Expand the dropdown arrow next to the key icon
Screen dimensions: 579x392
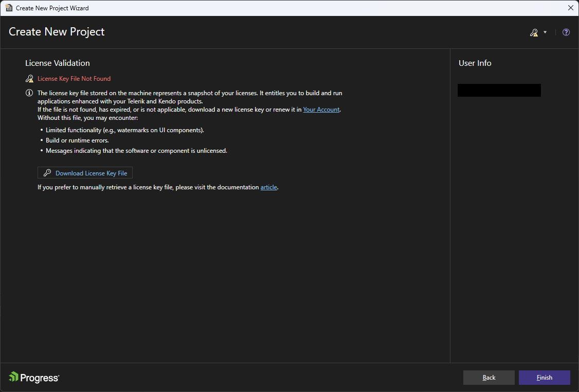(x=544, y=32)
